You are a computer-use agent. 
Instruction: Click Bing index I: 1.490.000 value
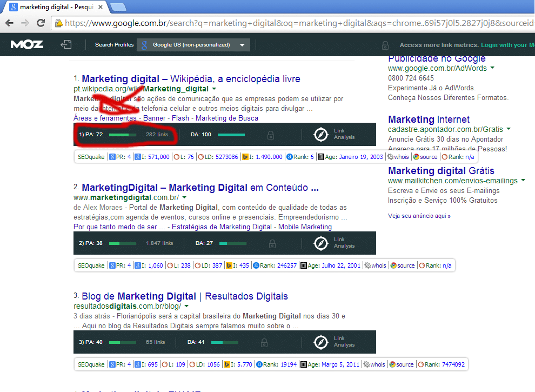pyautogui.click(x=263, y=157)
